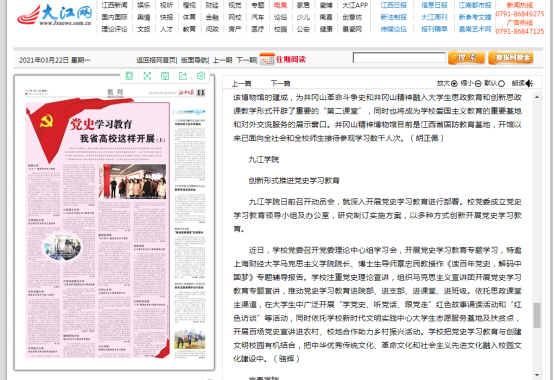Image resolution: width=554 pixels, height=380 pixels.
Task: Click the orange 搜索 button
Action: pos(466,58)
